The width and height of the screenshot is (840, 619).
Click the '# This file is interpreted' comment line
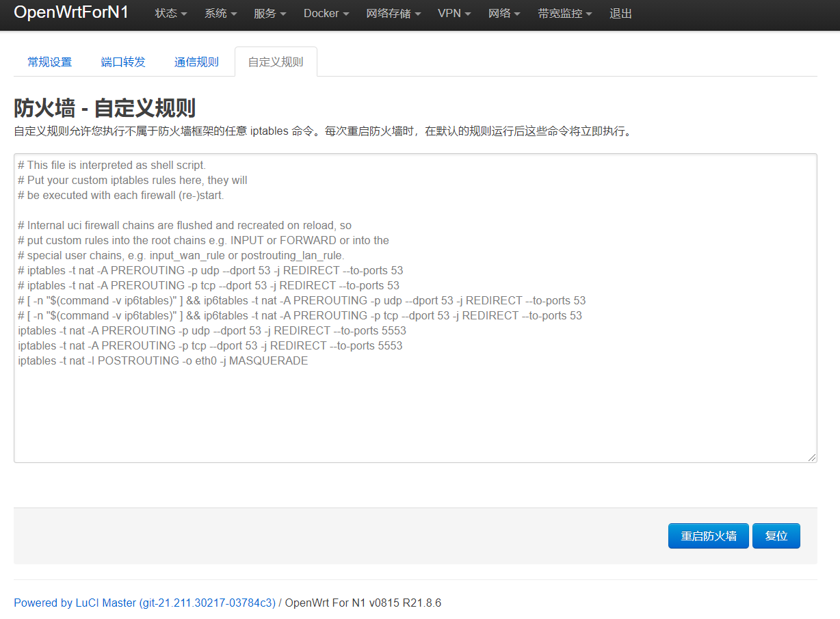pos(111,165)
